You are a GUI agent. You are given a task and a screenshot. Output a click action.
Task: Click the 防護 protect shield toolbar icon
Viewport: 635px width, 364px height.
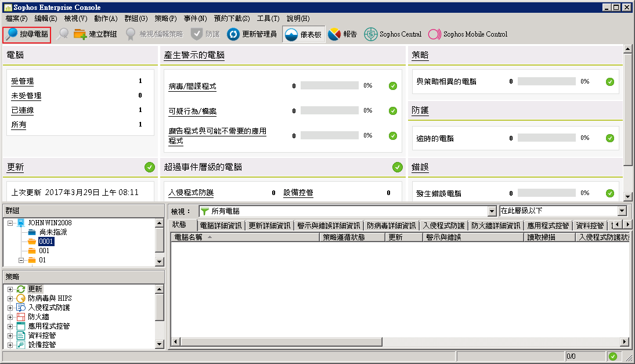[196, 34]
